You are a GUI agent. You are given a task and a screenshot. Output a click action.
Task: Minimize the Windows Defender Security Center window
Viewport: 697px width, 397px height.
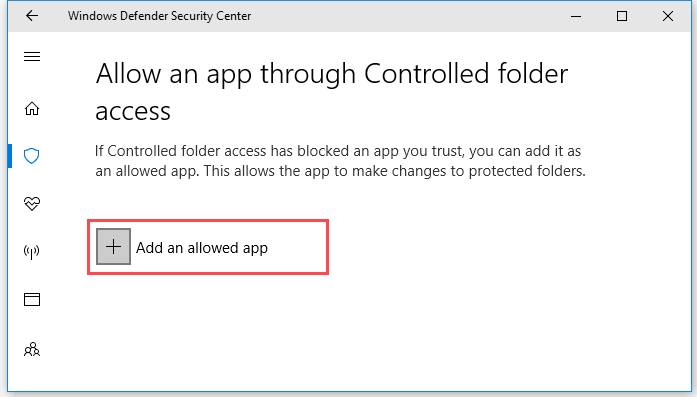[576, 16]
